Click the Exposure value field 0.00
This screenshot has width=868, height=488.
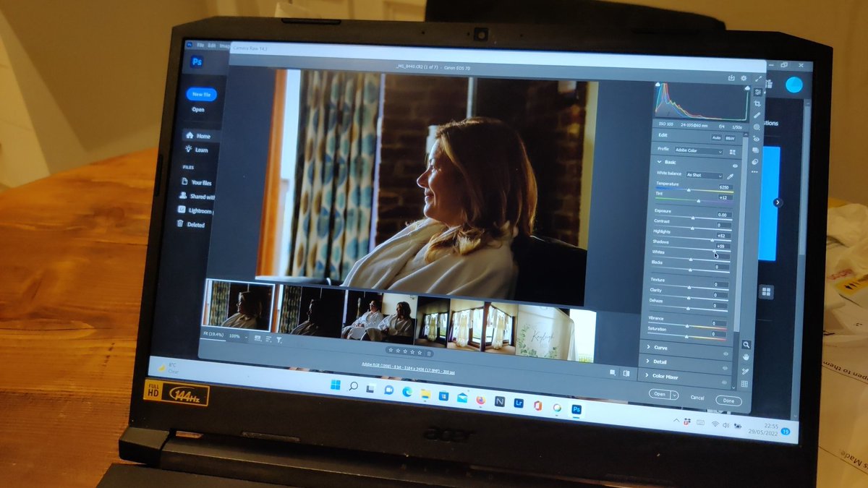point(723,215)
